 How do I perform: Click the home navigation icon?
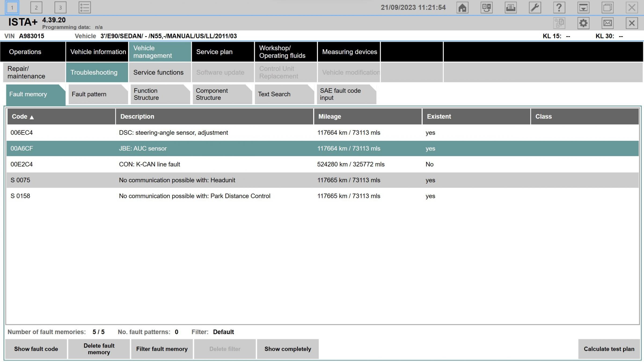pyautogui.click(x=463, y=8)
